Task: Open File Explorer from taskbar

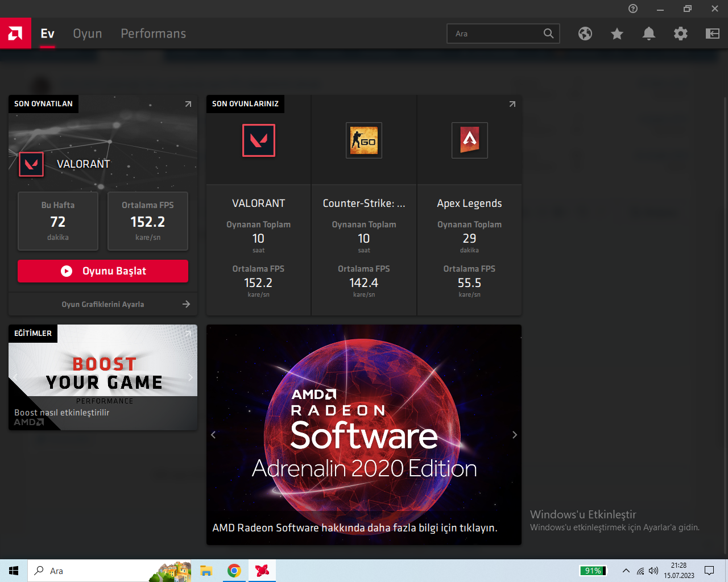Action: [x=206, y=571]
